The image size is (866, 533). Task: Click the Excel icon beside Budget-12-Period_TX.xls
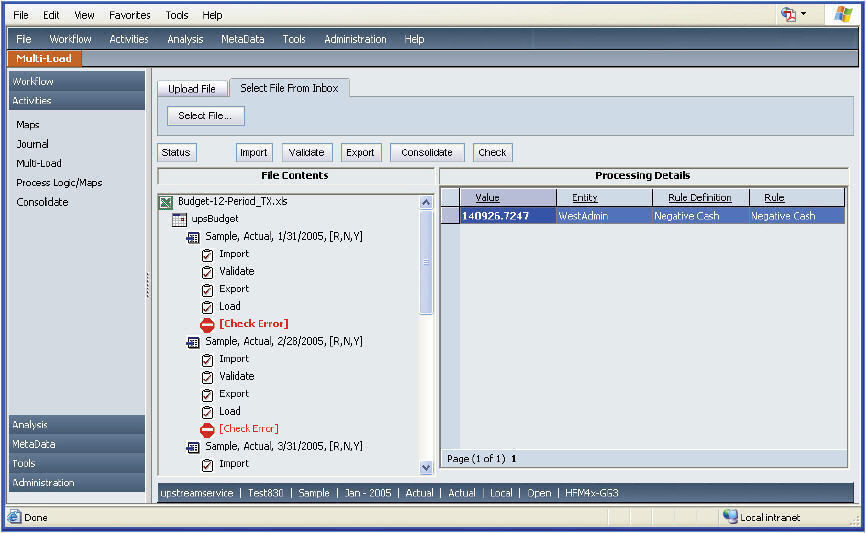166,202
